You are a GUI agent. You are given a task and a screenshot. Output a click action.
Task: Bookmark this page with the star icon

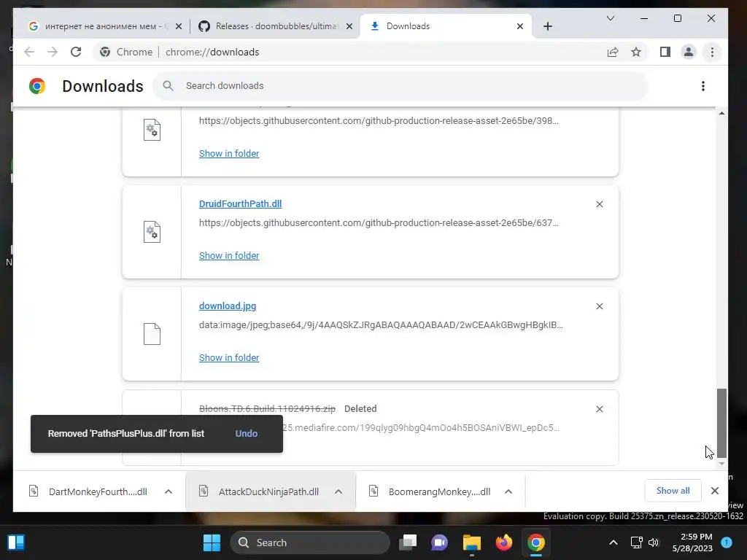636,52
